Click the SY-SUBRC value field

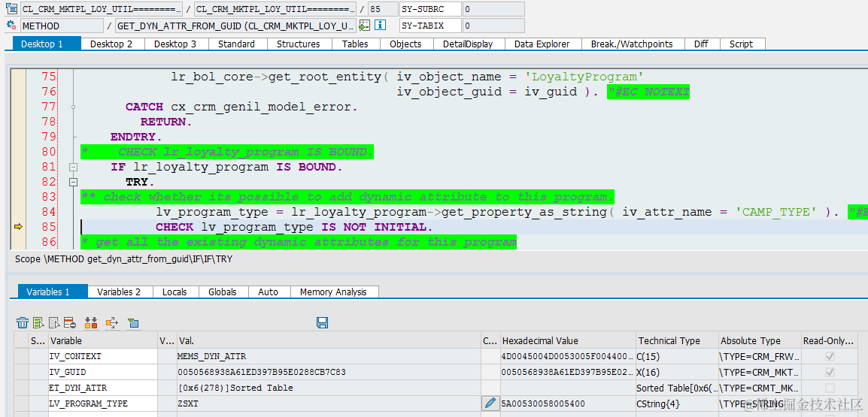[x=493, y=9]
